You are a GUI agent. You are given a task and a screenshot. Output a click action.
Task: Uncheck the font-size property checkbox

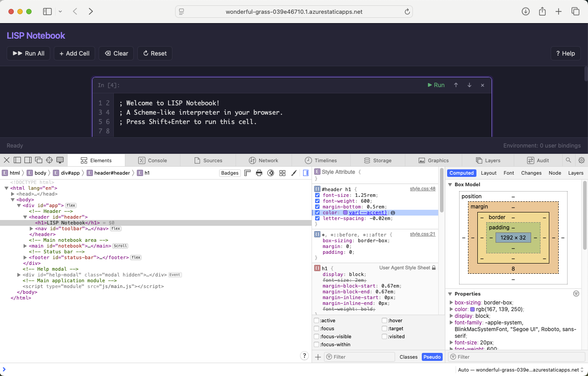[x=317, y=195]
